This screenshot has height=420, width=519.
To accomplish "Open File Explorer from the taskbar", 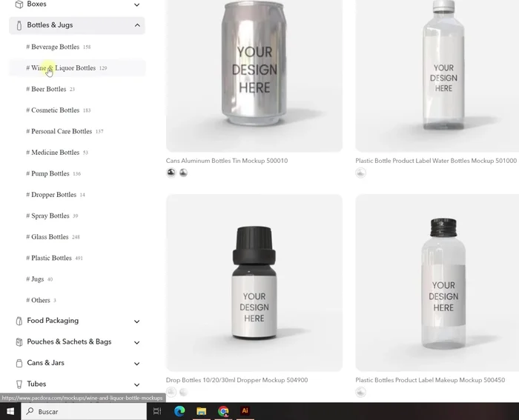I will 201,411.
